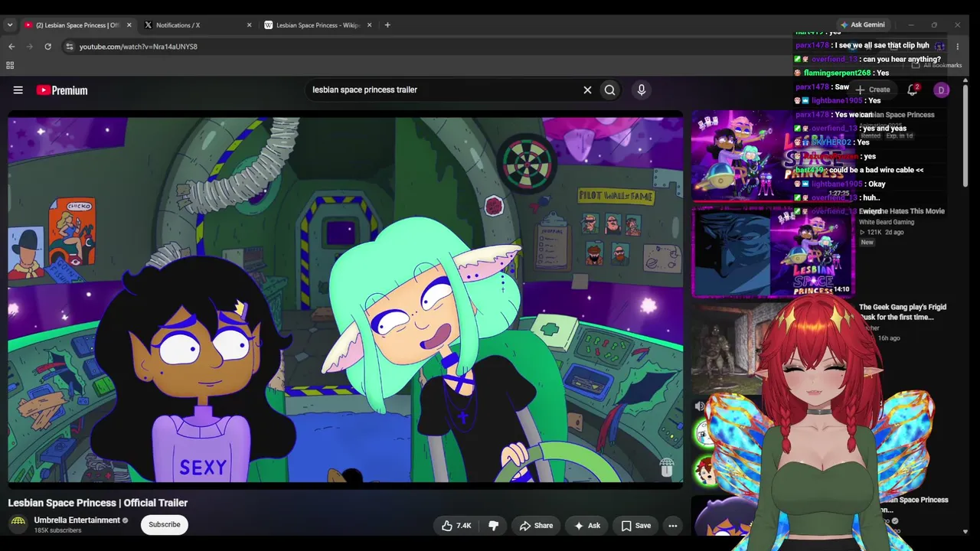Switch to the Lesbian Space Princess YouTube tab
Image resolution: width=980 pixels, height=551 pixels.
(x=77, y=25)
